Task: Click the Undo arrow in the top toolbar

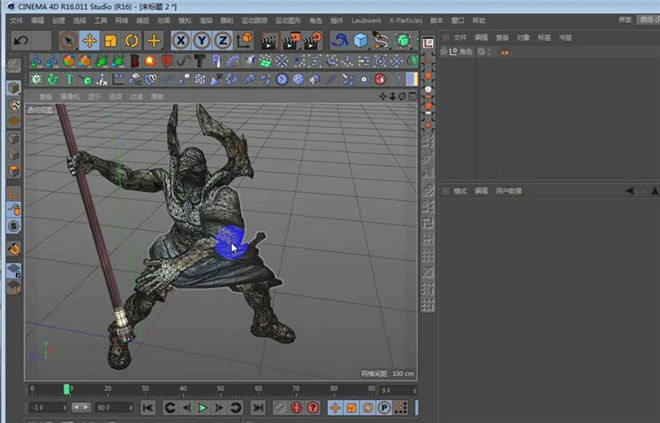Action: [21, 40]
